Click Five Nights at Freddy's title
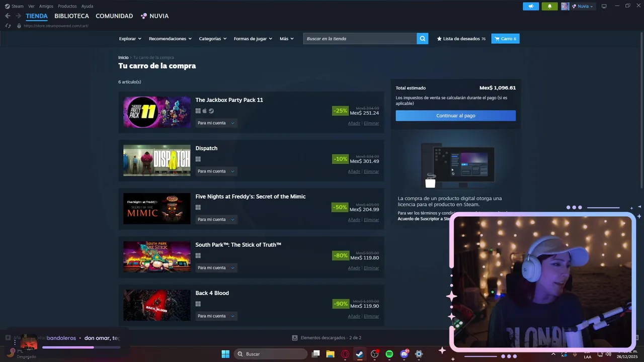The height and width of the screenshot is (362, 644). [251, 197]
